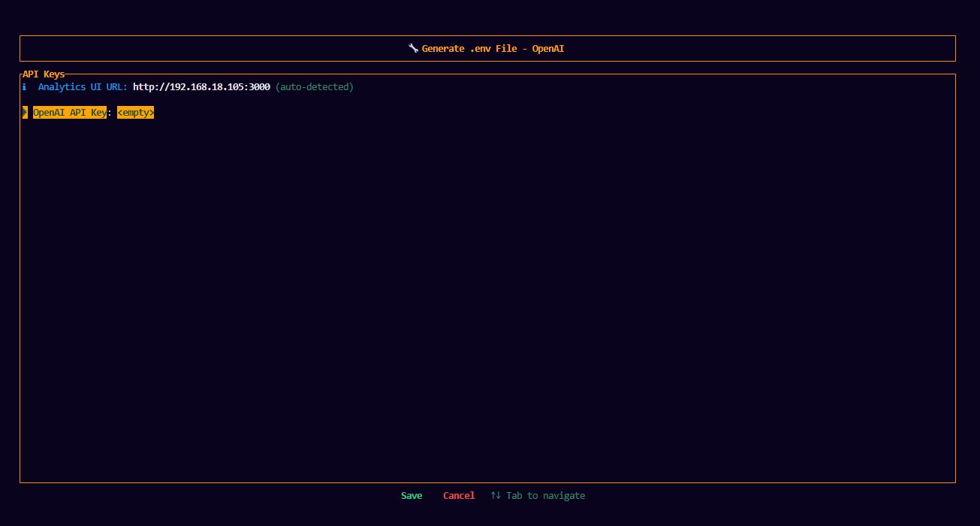980x526 pixels.
Task: Click the '(auto-detected)' note
Action: point(315,87)
